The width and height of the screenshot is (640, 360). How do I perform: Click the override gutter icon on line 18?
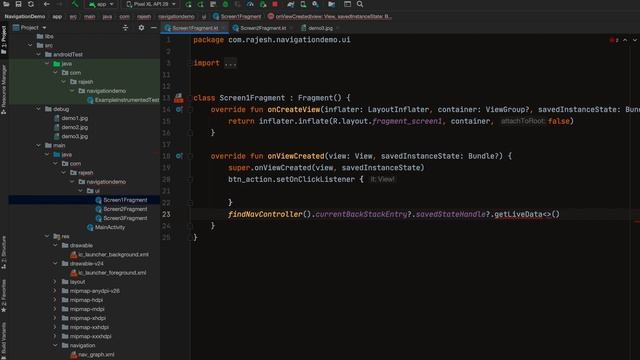[x=179, y=156]
